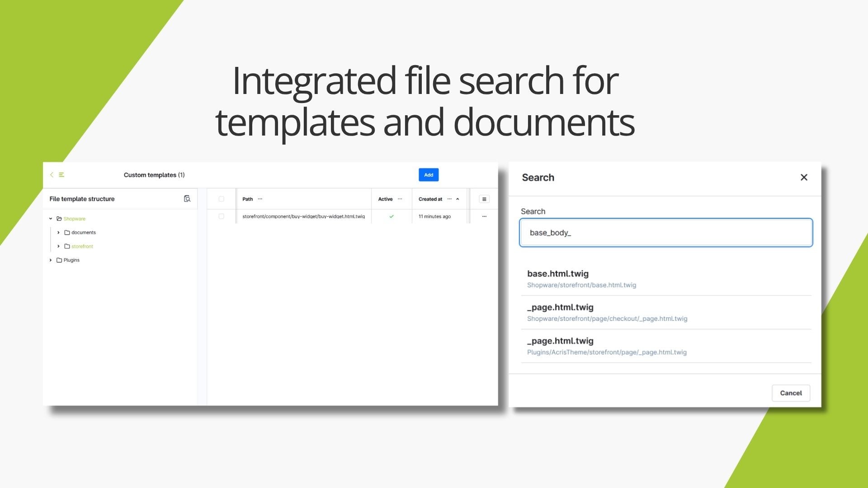
Task: Check the buy-widget.html.twig row checkbox
Action: click(x=221, y=216)
